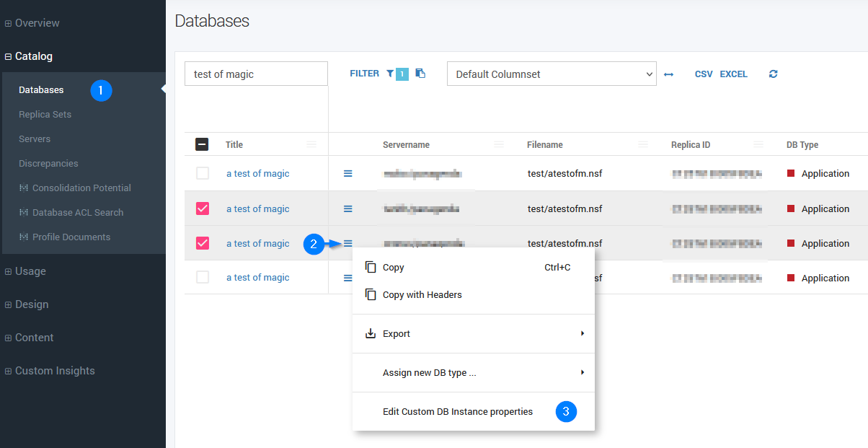Select Edit Custom DB Instance properties
This screenshot has height=448, width=868.
(458, 412)
